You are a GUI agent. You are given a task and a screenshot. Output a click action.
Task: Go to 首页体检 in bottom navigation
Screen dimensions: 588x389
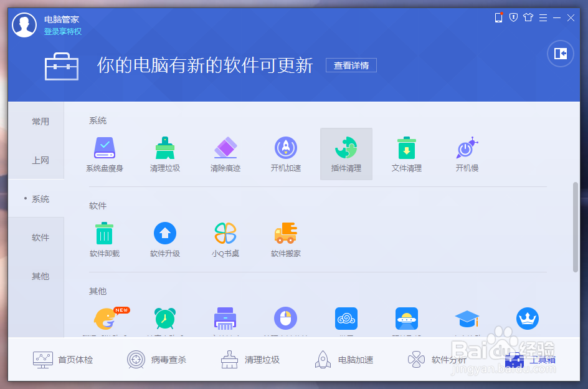coord(63,360)
